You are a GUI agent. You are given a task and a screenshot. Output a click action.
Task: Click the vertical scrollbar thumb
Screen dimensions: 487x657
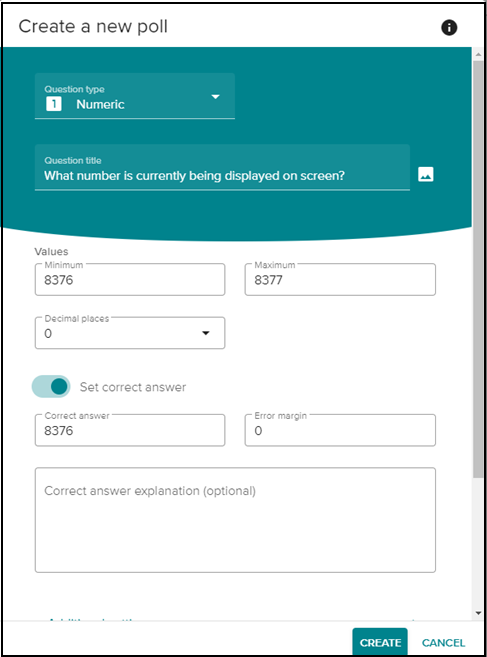point(478,269)
